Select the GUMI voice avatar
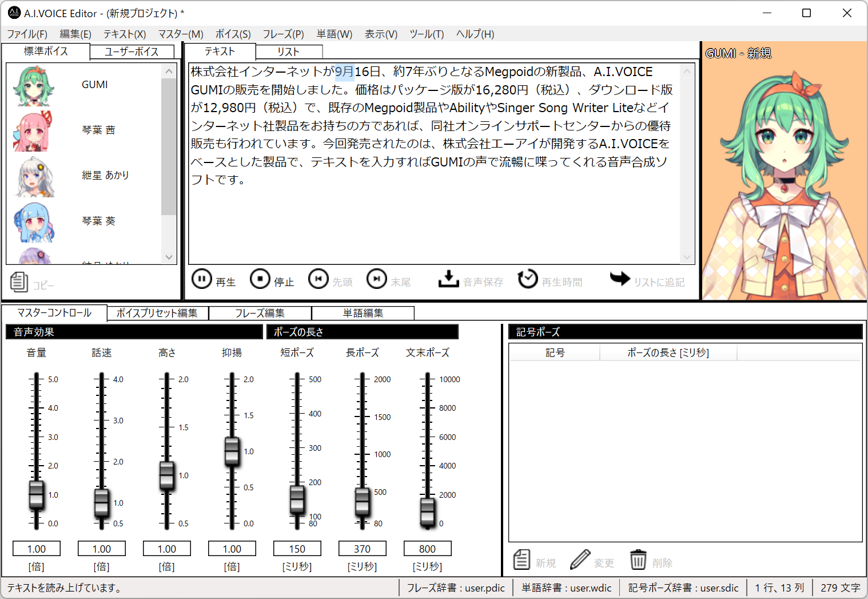868x599 pixels. pyautogui.click(x=34, y=86)
